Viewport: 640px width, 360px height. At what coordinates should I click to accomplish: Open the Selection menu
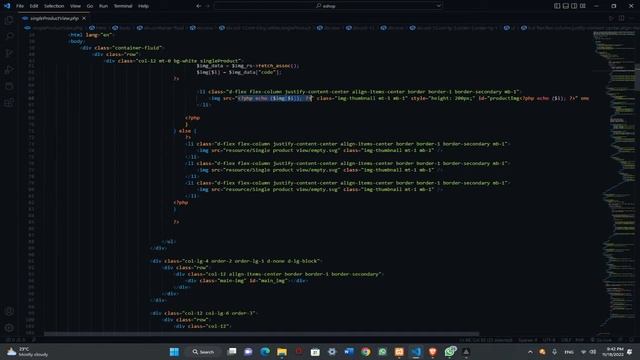[54, 6]
